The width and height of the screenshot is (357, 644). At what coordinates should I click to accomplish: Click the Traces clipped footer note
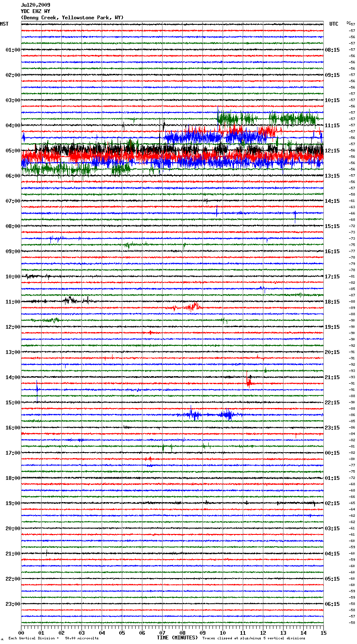[254, 638]
